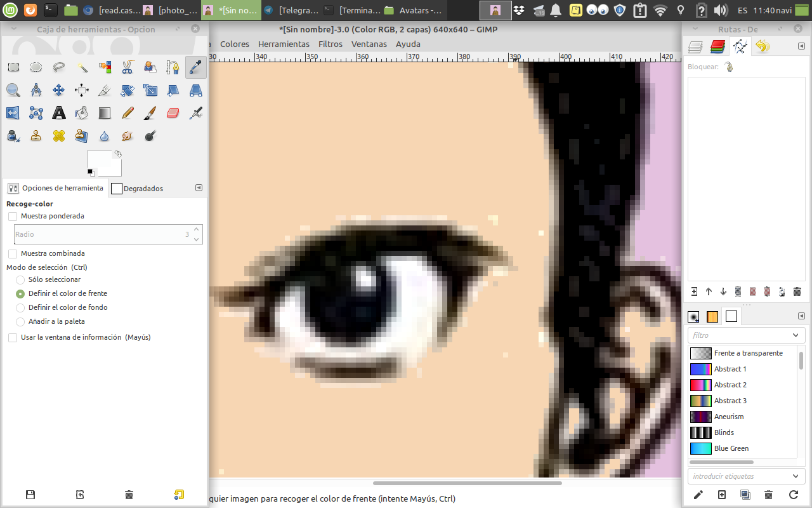Open the Filtros menu
Viewport: 812px width, 508px height.
(331, 44)
